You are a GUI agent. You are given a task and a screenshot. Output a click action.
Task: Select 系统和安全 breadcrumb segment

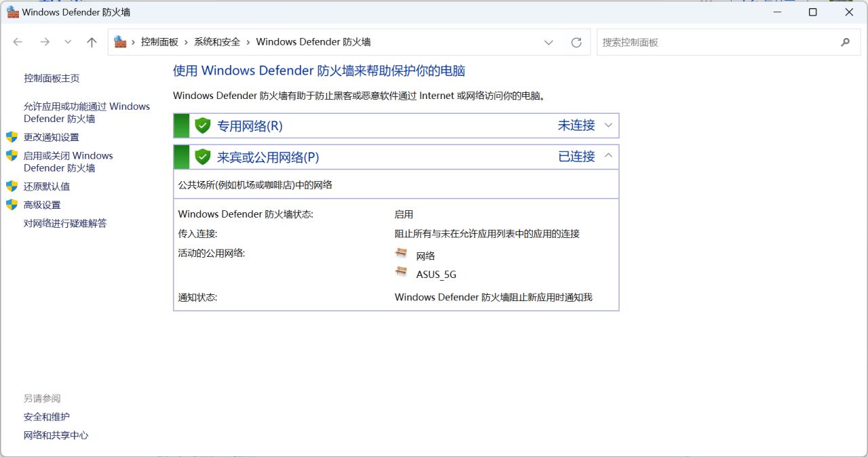217,42
